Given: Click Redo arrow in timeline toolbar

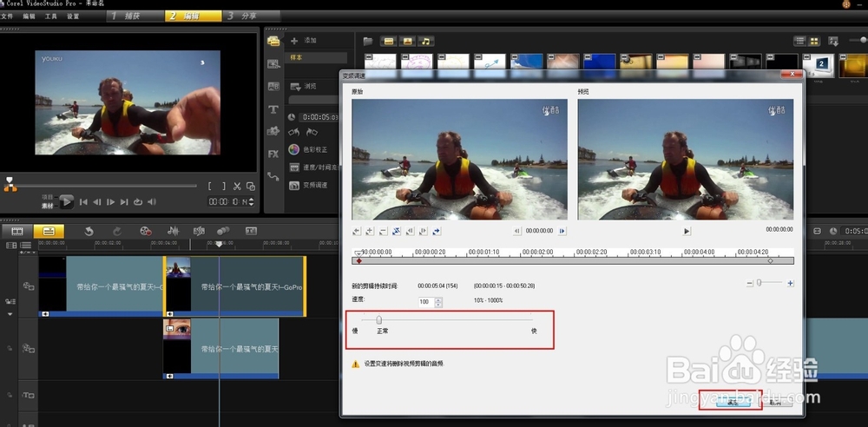Looking at the screenshot, I should (x=117, y=231).
